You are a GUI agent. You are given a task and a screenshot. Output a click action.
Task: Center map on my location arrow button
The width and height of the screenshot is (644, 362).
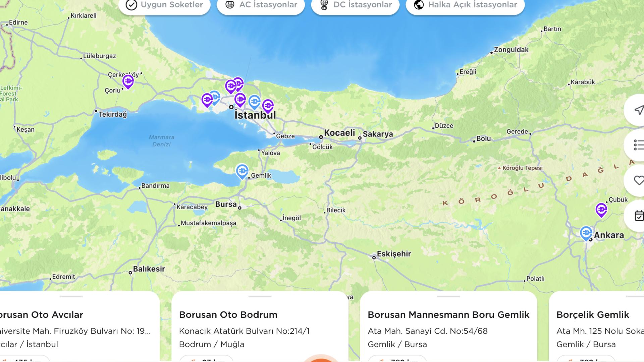pyautogui.click(x=635, y=110)
